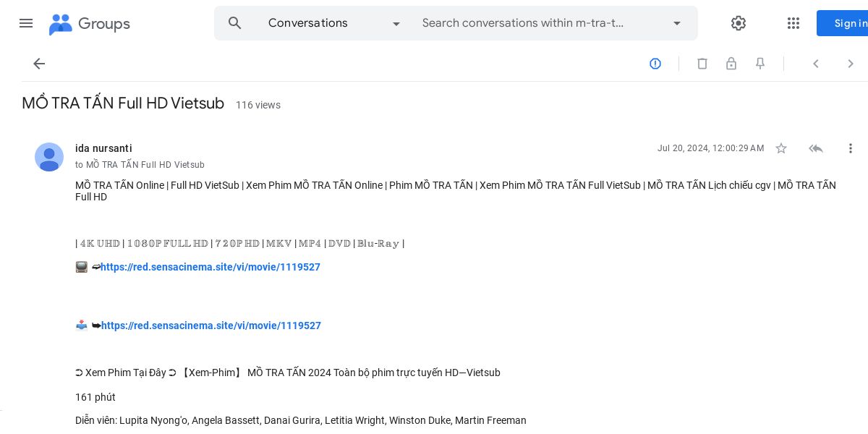
Task: Open the Google apps grid
Action: [793, 23]
